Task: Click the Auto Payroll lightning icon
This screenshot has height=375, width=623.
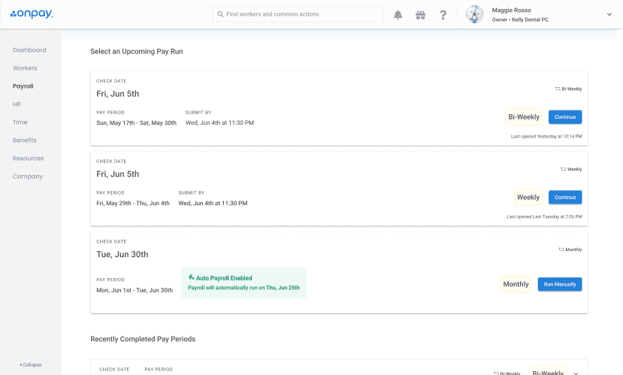Action: click(191, 277)
